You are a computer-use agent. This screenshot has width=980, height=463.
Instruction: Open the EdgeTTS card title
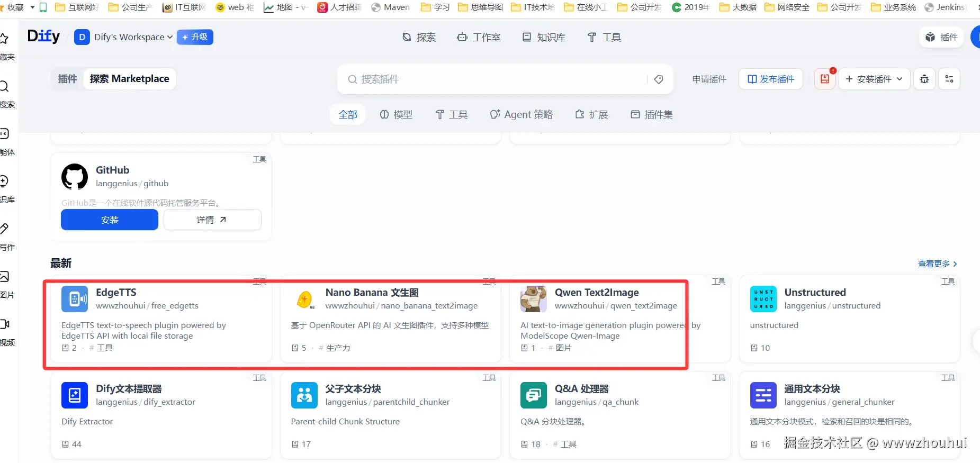pyautogui.click(x=116, y=293)
